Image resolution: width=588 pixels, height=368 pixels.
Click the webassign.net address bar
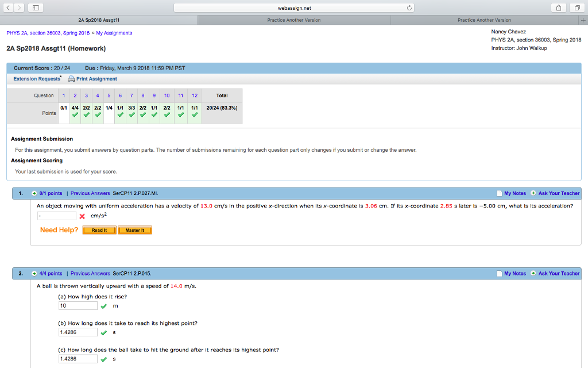coord(294,8)
